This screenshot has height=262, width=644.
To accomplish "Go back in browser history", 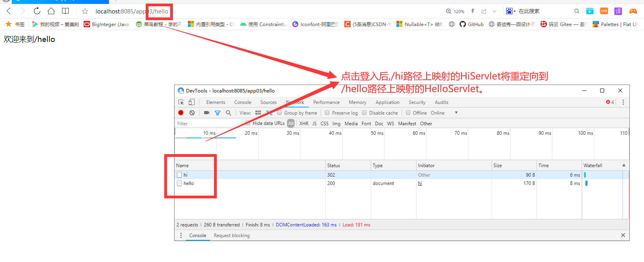I will pos(9,11).
